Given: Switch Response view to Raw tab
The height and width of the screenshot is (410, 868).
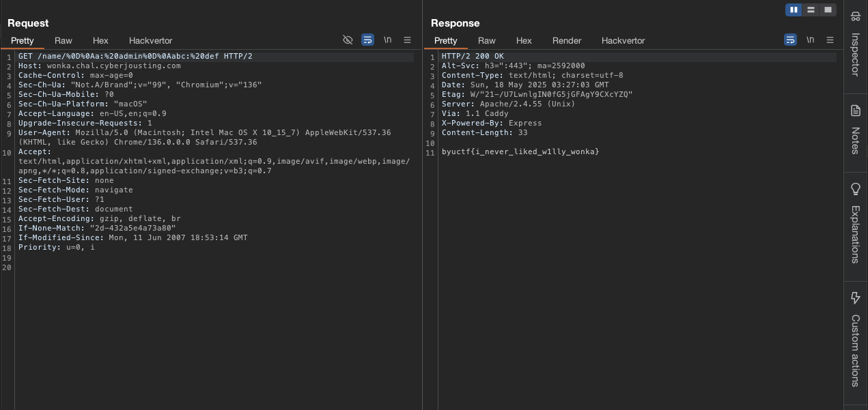Looking at the screenshot, I should (x=487, y=41).
